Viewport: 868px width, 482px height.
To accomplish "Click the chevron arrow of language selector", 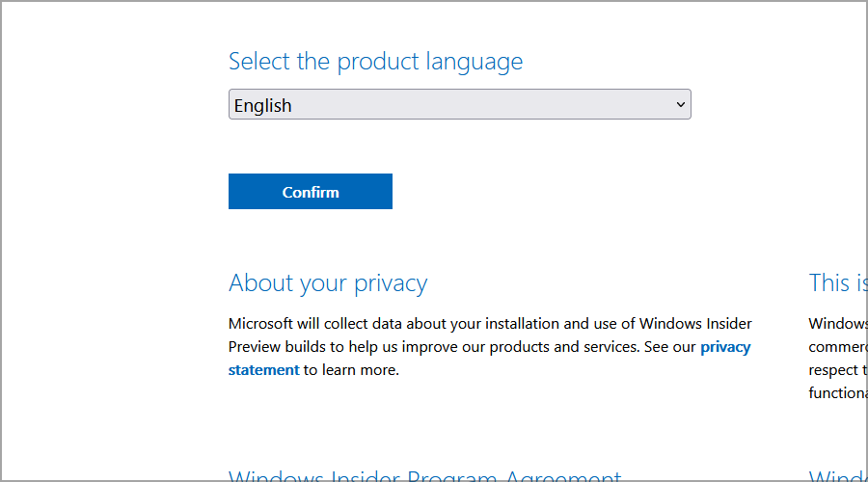I will (680, 104).
